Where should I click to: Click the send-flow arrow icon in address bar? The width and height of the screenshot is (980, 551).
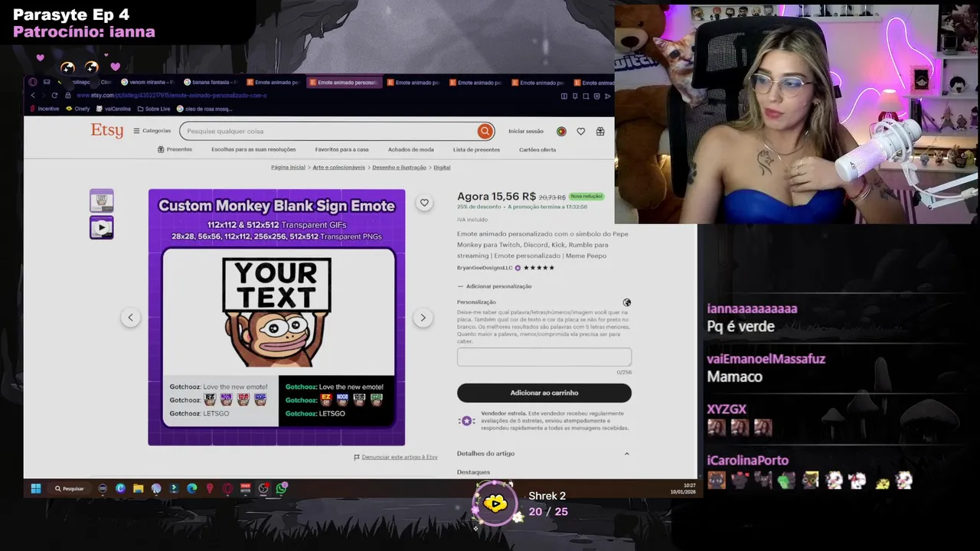(608, 96)
